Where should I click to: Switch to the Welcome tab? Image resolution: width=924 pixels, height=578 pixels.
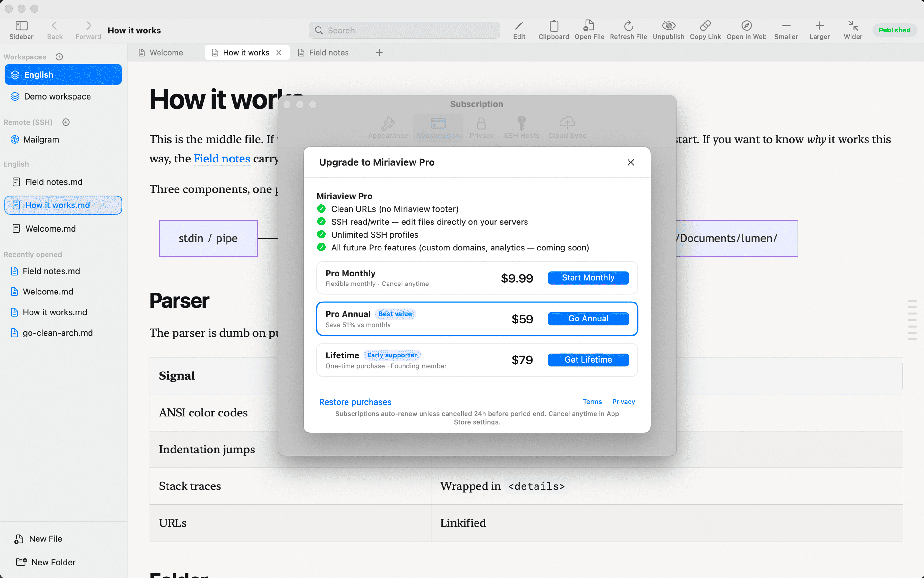click(x=161, y=53)
